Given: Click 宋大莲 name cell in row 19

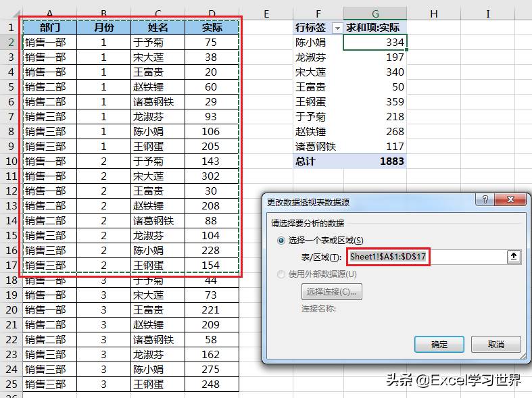Looking at the screenshot, I should click(x=158, y=295).
